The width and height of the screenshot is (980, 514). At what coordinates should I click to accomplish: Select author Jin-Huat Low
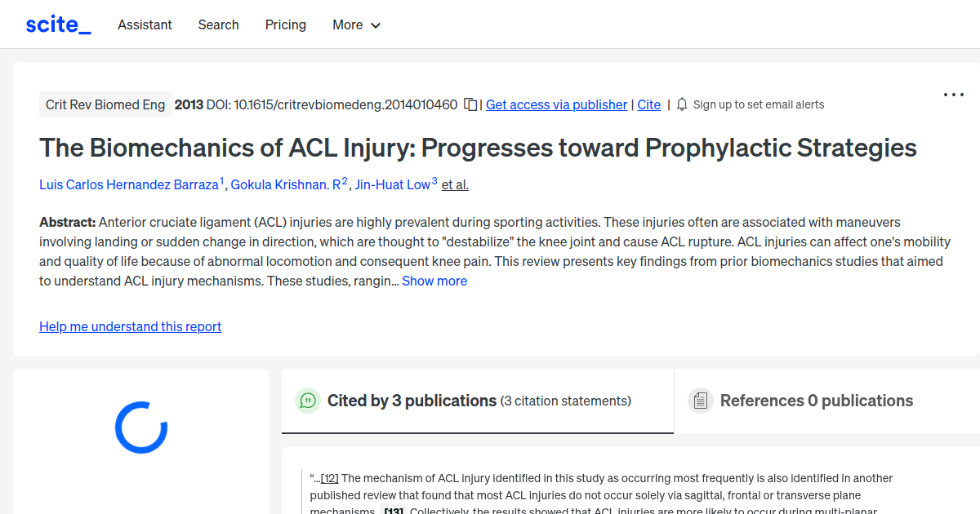[392, 184]
